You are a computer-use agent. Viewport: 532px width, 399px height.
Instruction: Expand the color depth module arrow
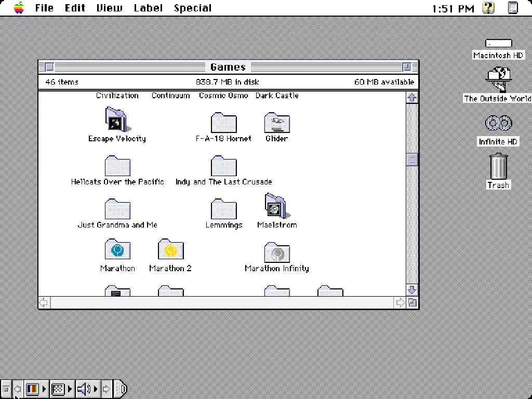(x=44, y=389)
